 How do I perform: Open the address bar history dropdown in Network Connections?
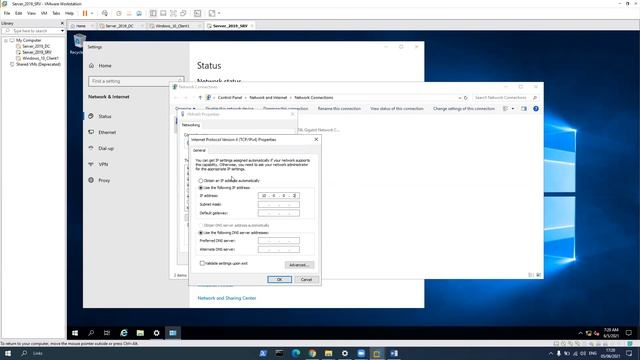460,98
